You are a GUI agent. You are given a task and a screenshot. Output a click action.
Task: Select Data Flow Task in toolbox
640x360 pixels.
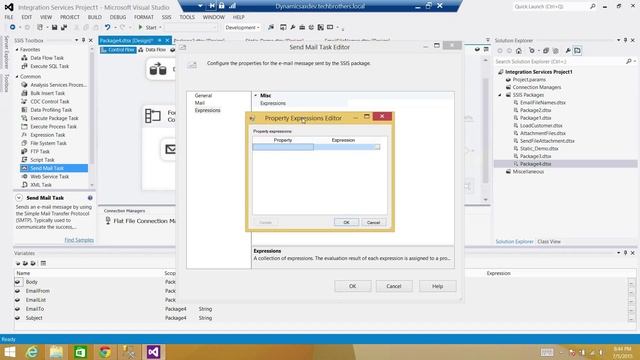(x=47, y=58)
